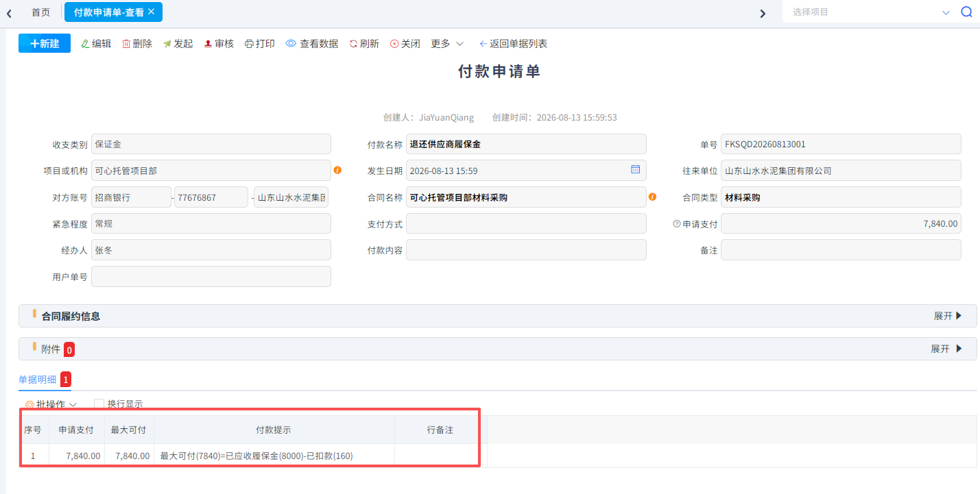Click the 行备注 column header
This screenshot has height=494, width=980.
pos(440,430)
